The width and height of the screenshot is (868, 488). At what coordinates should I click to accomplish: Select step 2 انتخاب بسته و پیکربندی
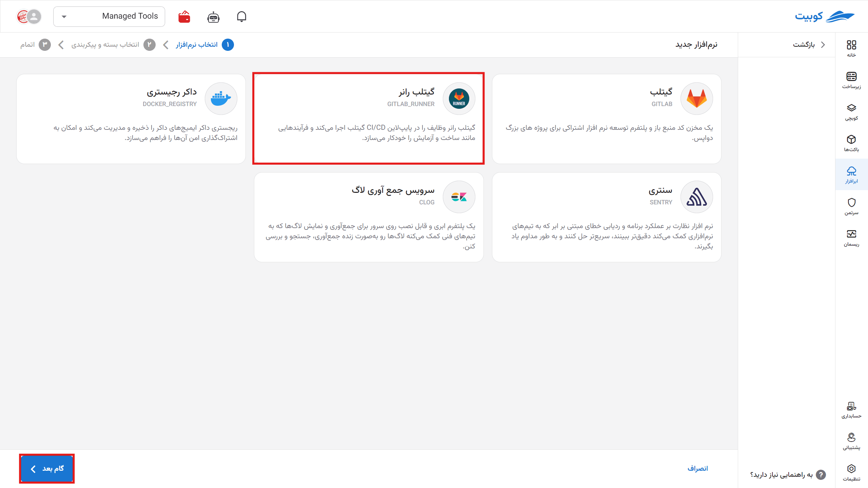point(114,45)
